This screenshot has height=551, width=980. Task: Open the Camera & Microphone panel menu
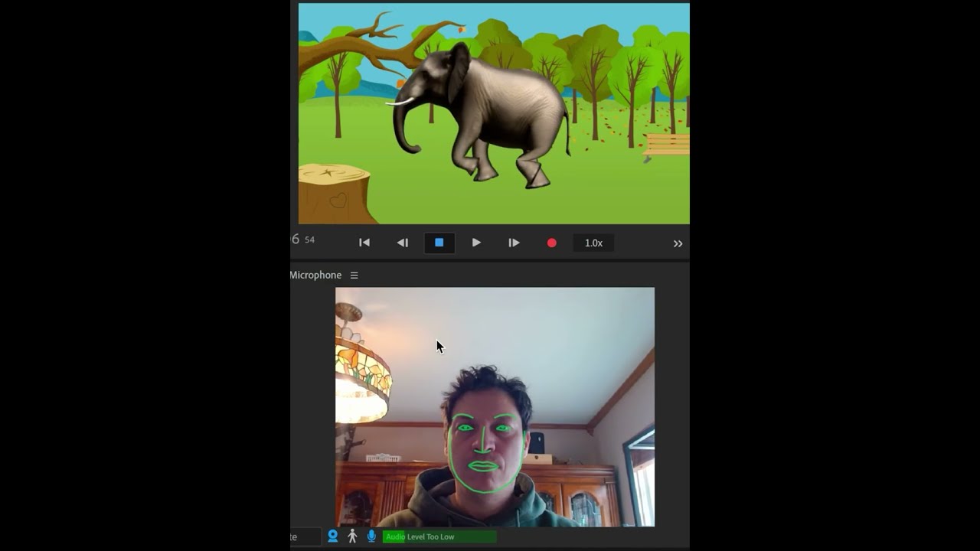pyautogui.click(x=354, y=275)
